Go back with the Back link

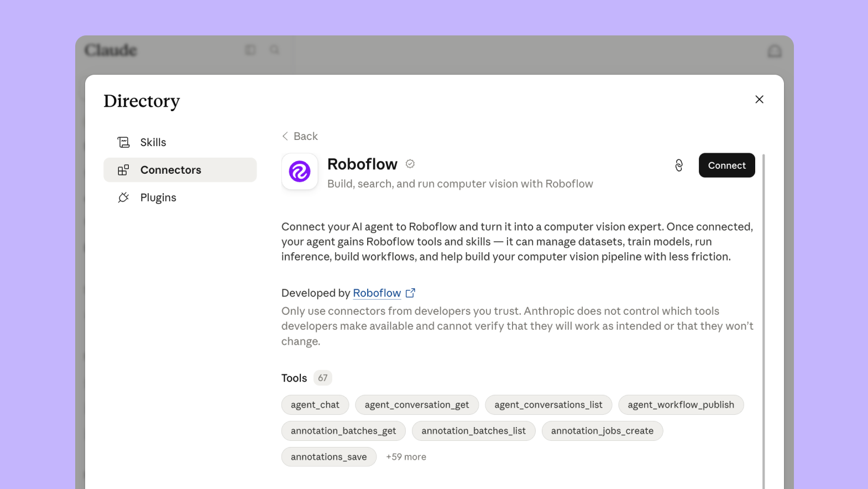tap(300, 136)
